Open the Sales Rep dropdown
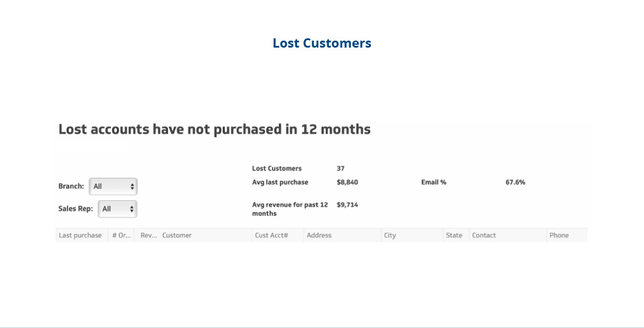 [117, 208]
